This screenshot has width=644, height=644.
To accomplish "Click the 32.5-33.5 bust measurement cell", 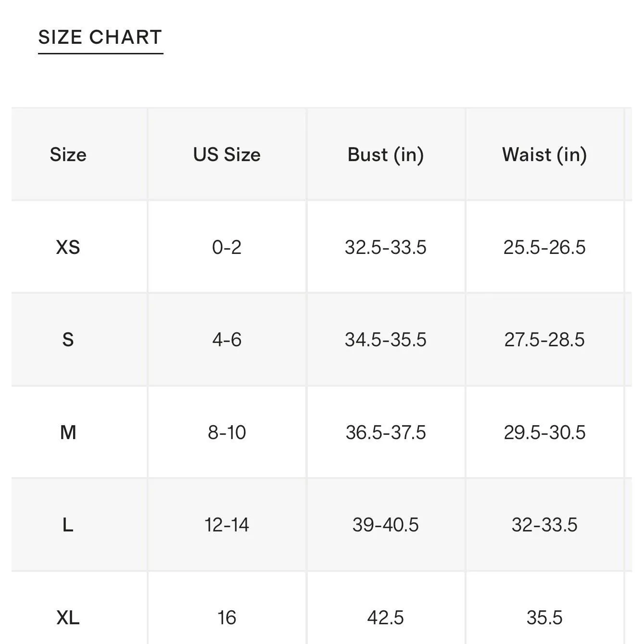I will coord(386,247).
